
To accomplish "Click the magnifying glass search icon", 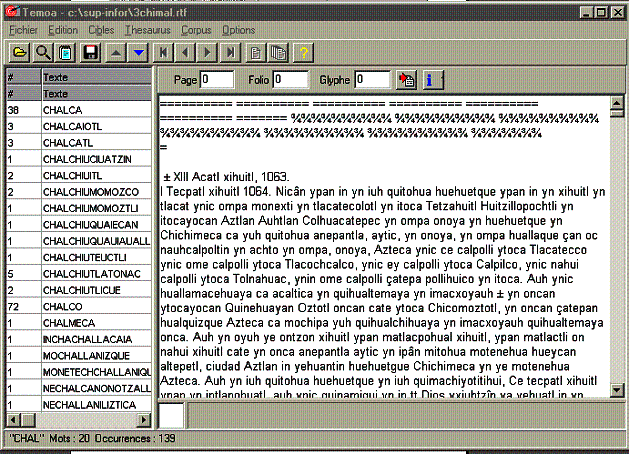I will [43, 51].
